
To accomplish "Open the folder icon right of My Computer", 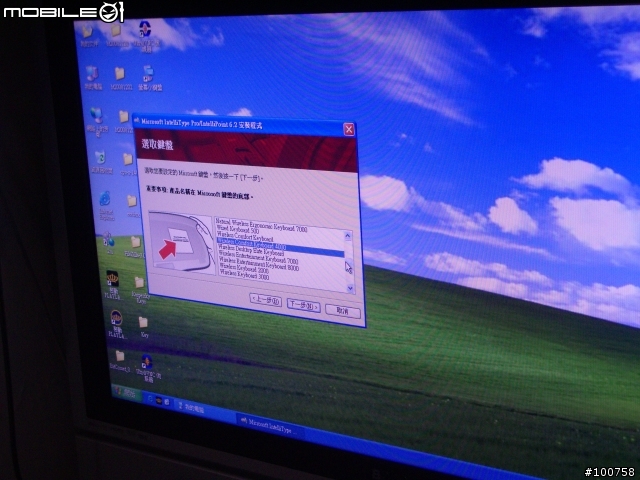I will (x=120, y=78).
